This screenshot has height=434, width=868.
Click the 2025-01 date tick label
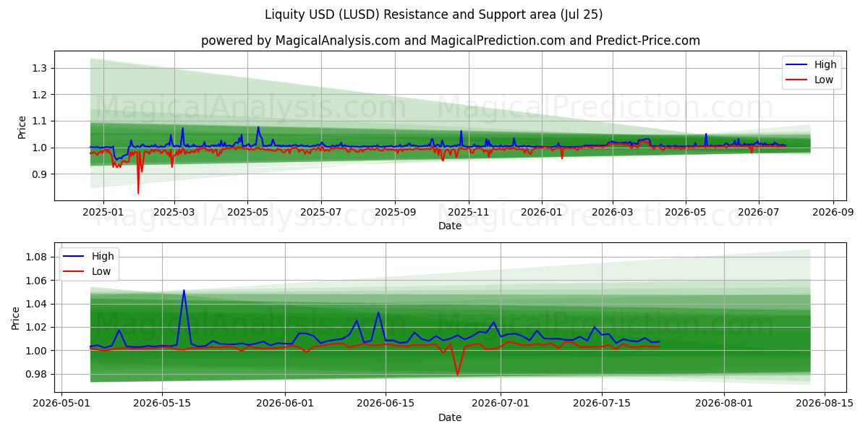coord(103,212)
